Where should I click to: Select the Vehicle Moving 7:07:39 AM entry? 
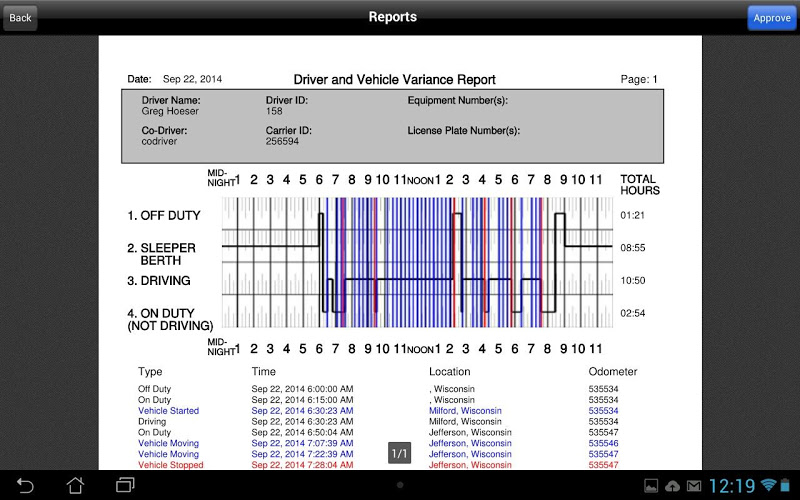(x=378, y=443)
